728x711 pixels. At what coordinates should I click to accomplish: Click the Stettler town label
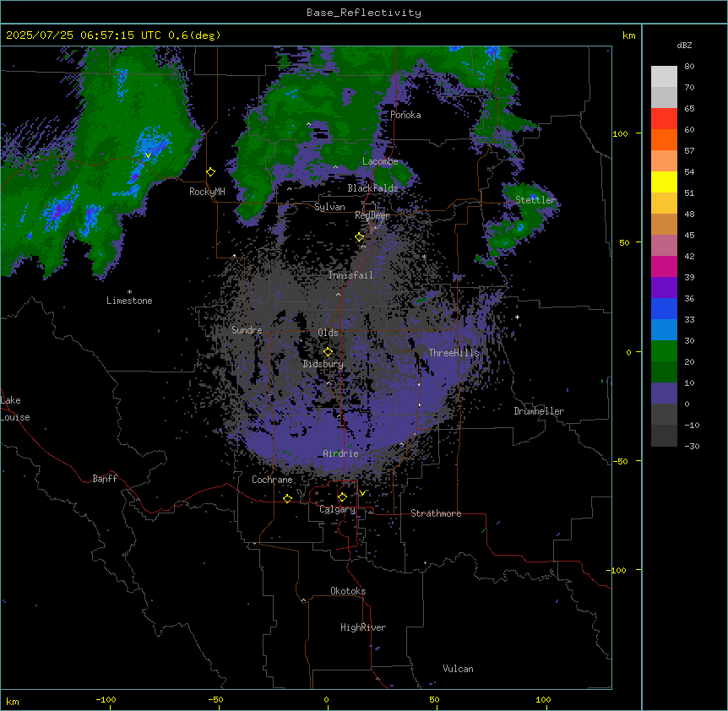pyautogui.click(x=535, y=200)
